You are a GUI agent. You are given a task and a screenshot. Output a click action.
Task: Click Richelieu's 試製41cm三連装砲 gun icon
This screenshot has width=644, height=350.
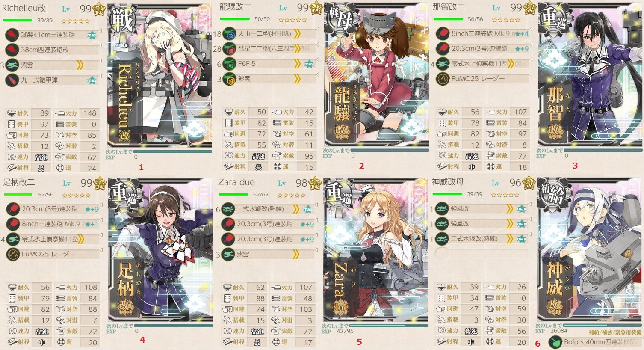[x=12, y=35]
